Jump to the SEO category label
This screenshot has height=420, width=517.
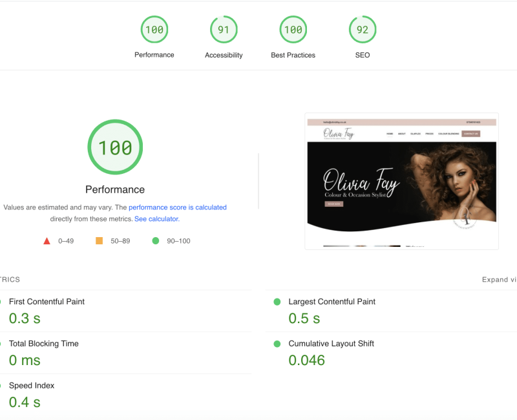click(363, 56)
